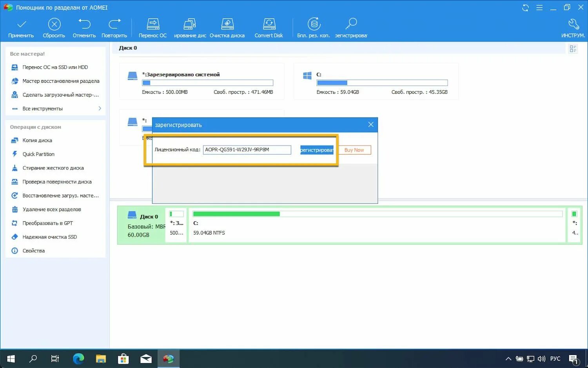Toggle the disk view layout icon

[573, 49]
